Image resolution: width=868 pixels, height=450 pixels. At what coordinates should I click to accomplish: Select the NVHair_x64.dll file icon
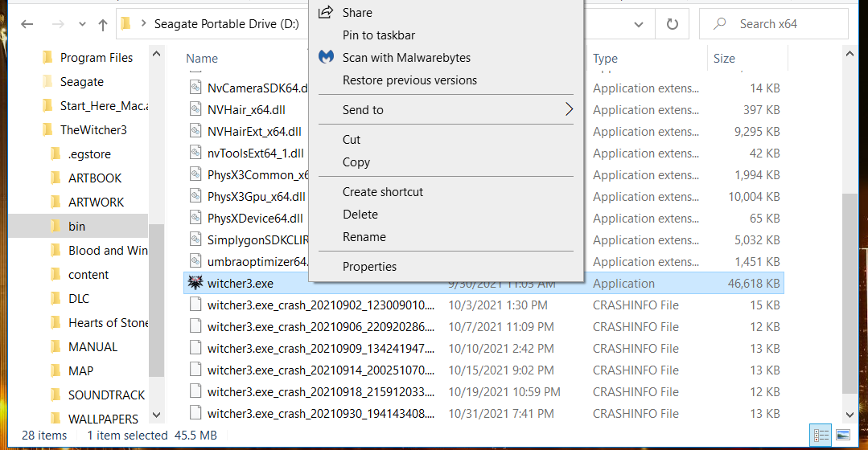[x=195, y=109]
